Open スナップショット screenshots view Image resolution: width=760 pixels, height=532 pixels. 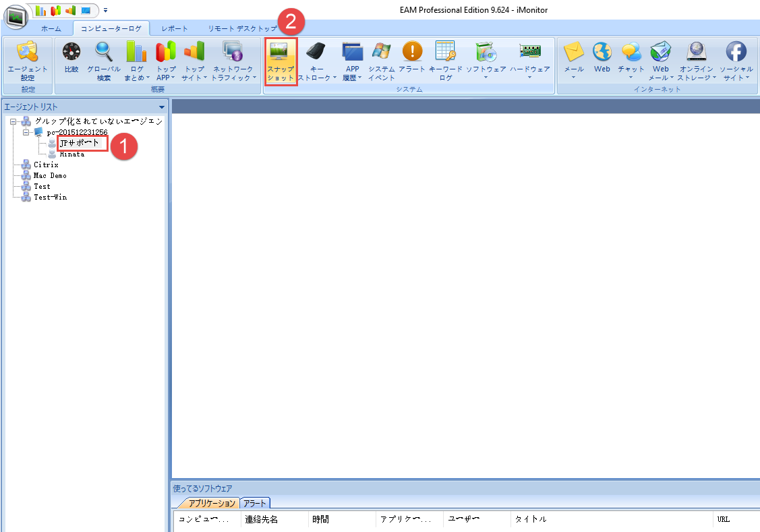(x=281, y=61)
